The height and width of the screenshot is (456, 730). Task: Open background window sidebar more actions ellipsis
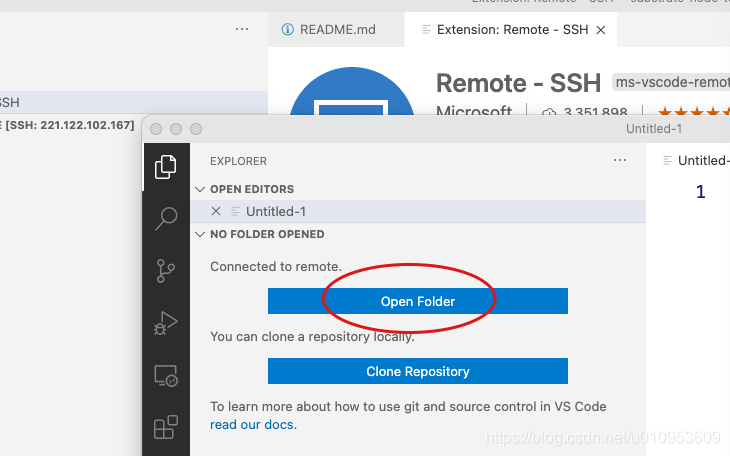pos(242,29)
